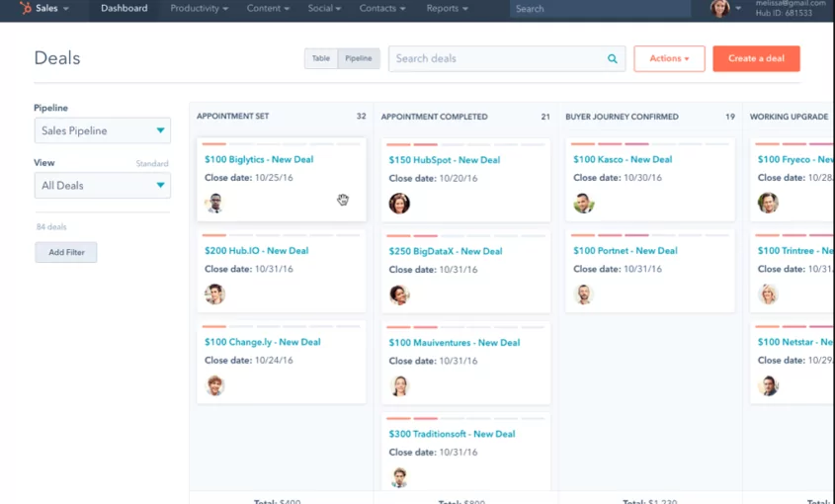835x504 pixels.
Task: Open the Actions dropdown button
Action: pos(669,58)
